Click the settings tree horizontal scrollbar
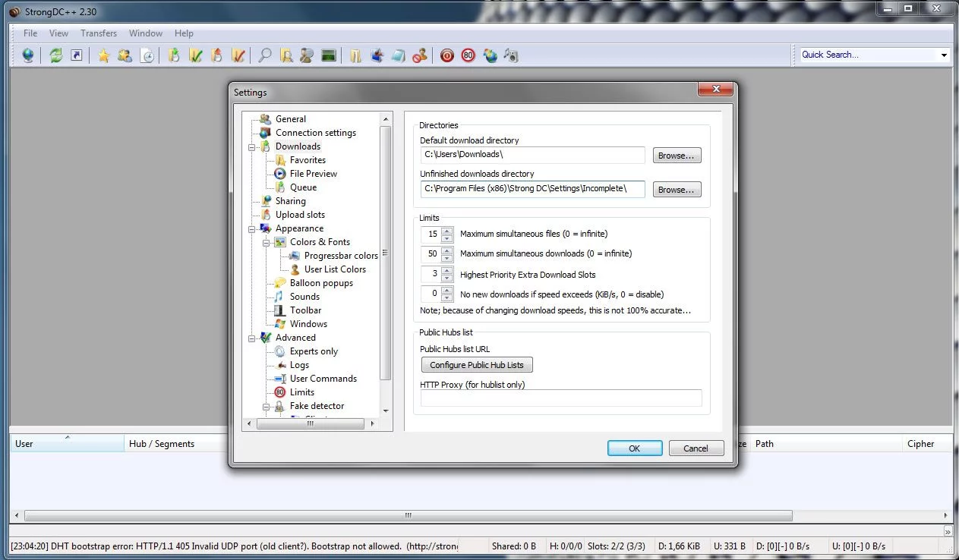The image size is (959, 560). [x=311, y=424]
